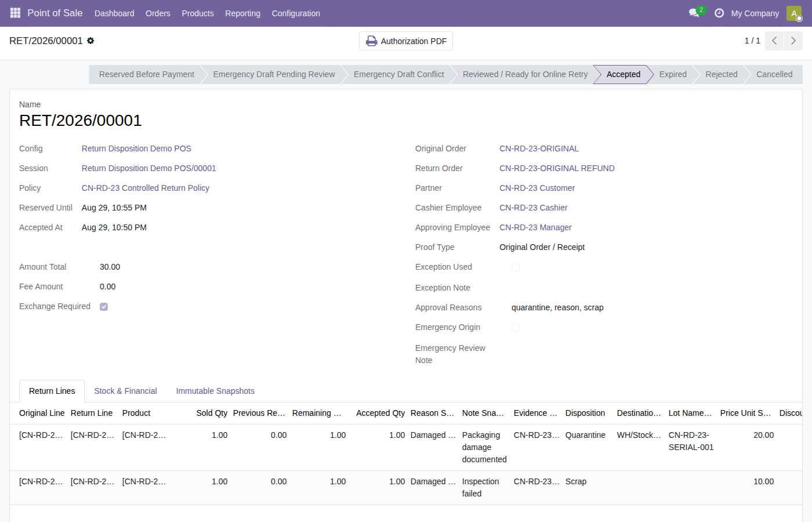
Task: Set status to Cancelled
Action: tap(774, 74)
